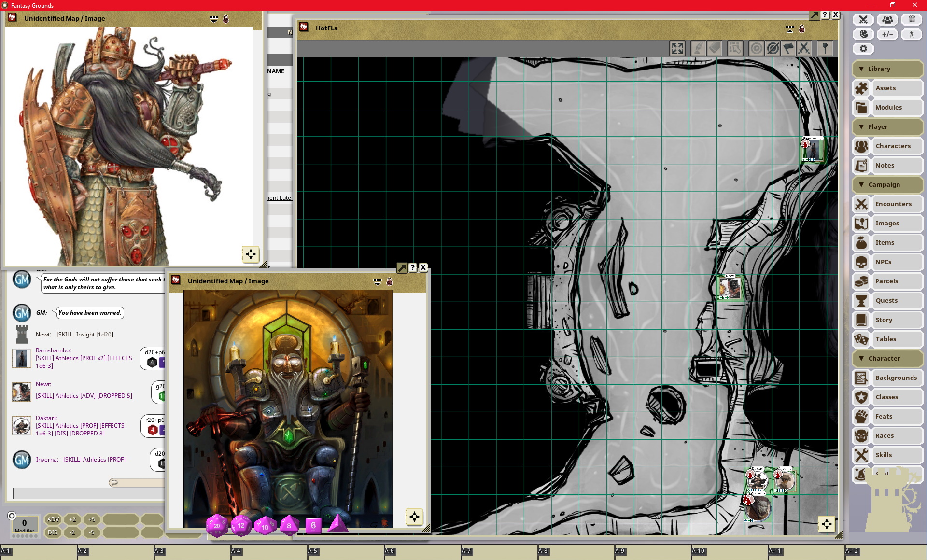Click the Tables dice icon
Image resolution: width=927 pixels, height=560 pixels.
pos(861,339)
